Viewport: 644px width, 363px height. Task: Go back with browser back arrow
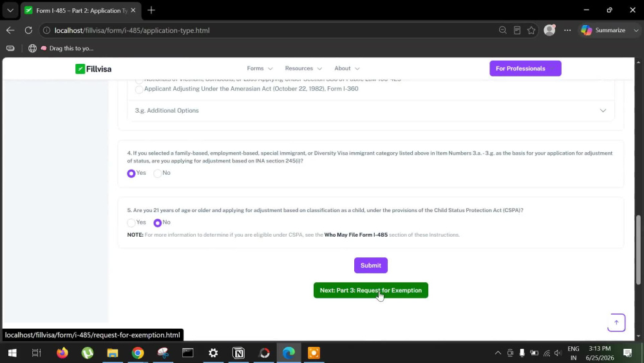click(x=10, y=30)
